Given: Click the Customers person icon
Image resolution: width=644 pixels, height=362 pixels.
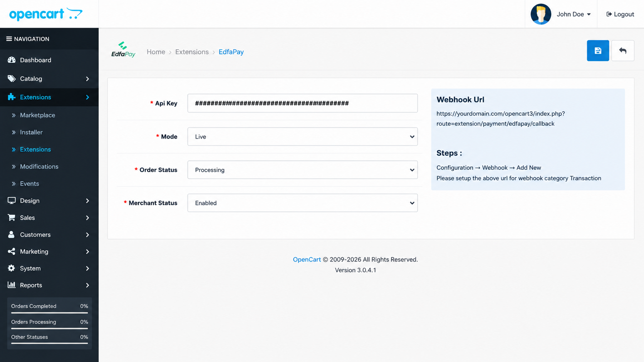Looking at the screenshot, I should [12, 235].
